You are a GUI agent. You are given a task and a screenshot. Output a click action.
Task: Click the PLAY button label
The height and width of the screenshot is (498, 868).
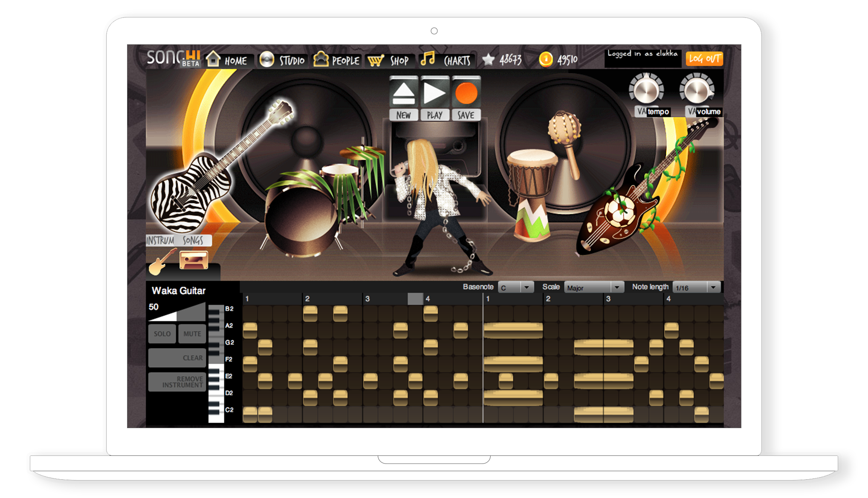[x=434, y=115]
